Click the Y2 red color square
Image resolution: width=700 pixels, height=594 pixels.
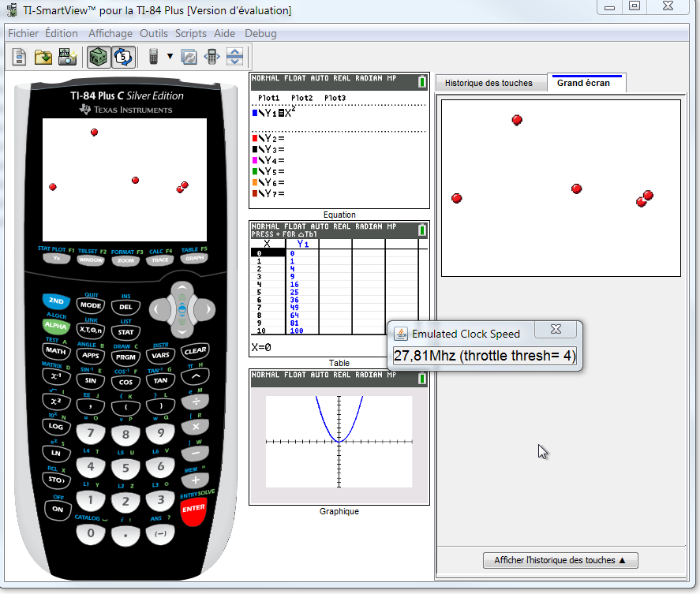click(255, 138)
